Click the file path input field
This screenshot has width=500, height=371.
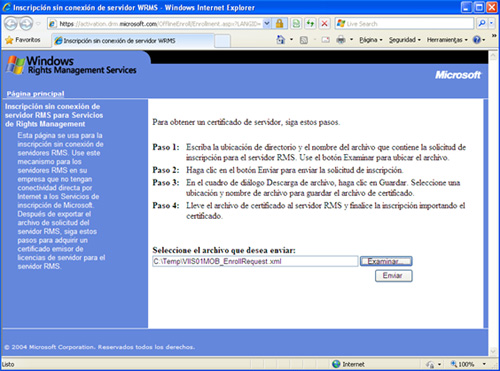tap(255, 261)
